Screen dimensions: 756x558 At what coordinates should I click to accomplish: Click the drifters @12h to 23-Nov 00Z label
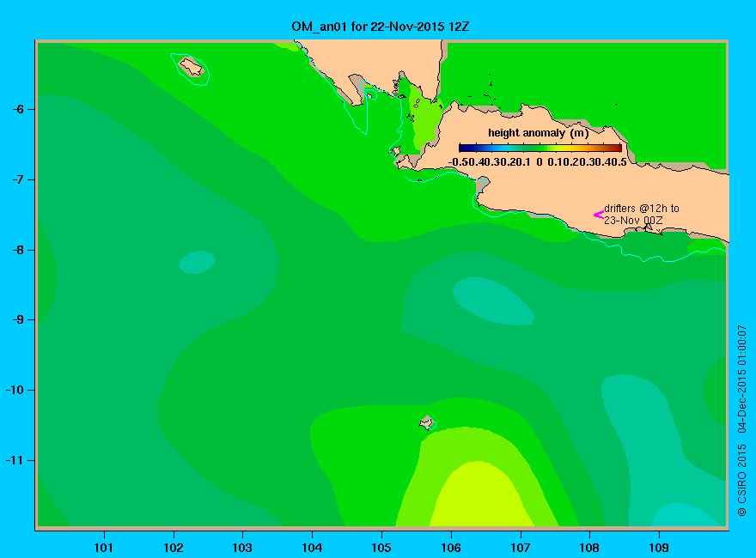coord(641,215)
